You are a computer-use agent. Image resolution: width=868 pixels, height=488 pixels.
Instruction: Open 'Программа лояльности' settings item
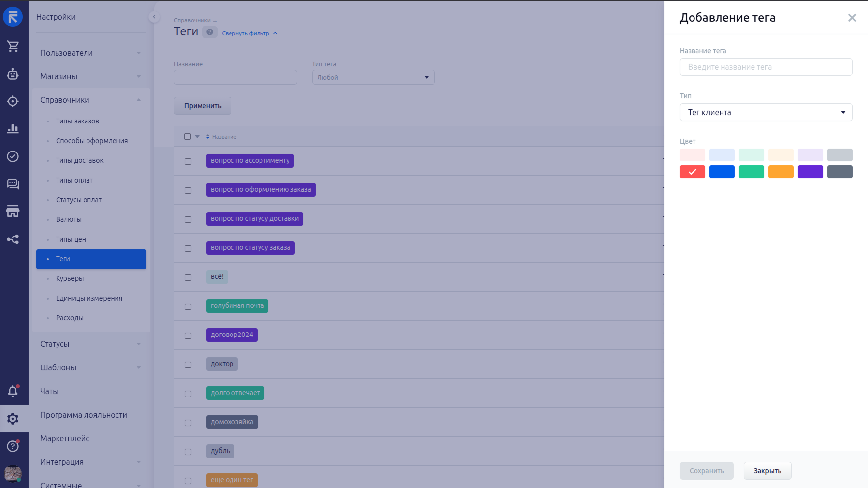84,415
